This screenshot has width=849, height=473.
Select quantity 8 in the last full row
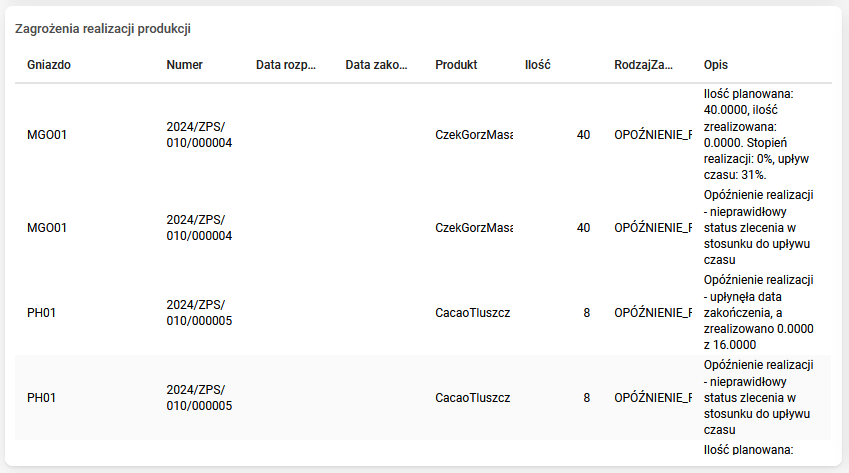click(x=586, y=398)
